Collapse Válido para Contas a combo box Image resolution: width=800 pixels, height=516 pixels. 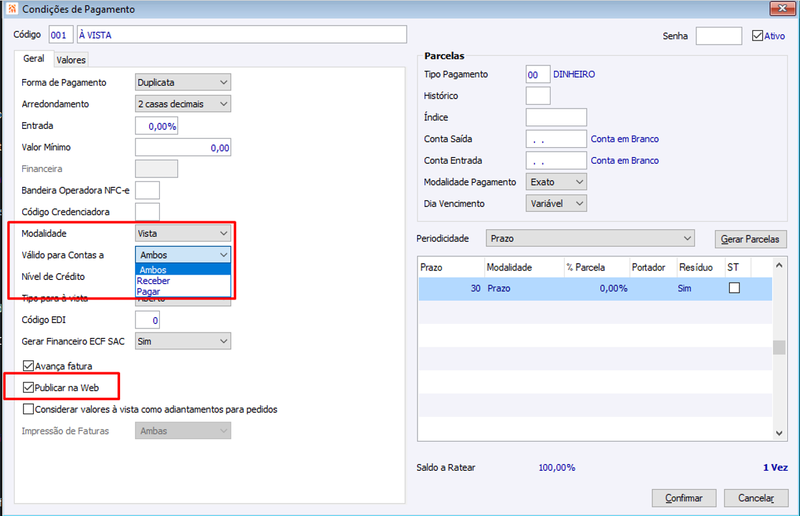183,255
